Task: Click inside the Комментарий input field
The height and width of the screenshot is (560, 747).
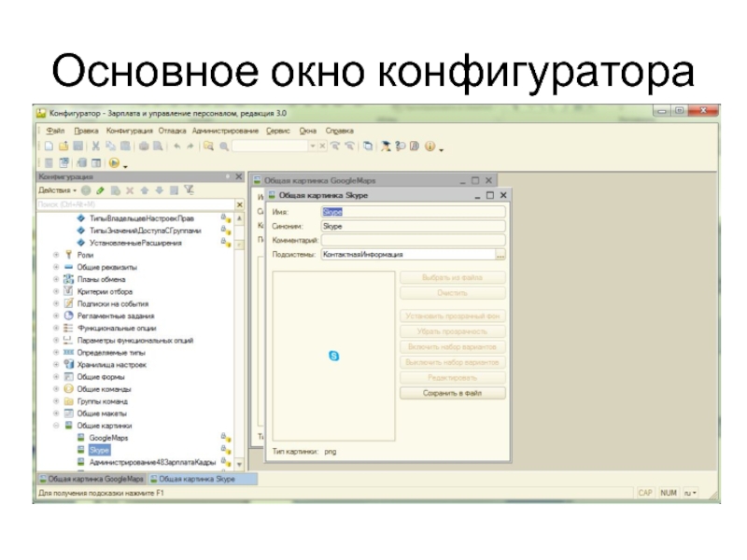Action: click(412, 240)
